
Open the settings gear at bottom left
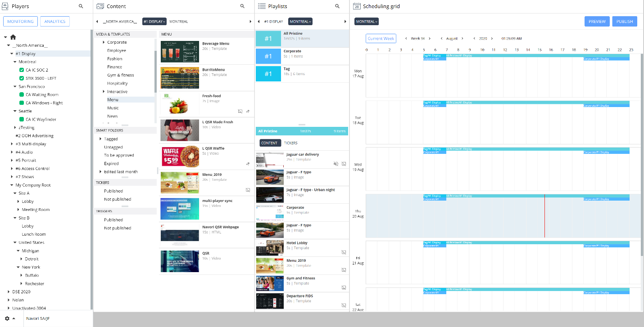[7, 318]
